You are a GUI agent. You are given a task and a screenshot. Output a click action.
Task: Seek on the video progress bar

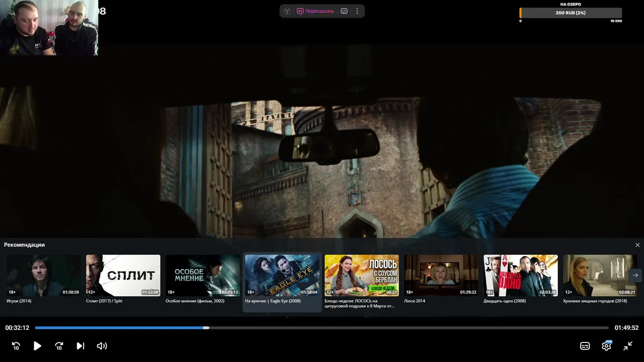[322, 328]
